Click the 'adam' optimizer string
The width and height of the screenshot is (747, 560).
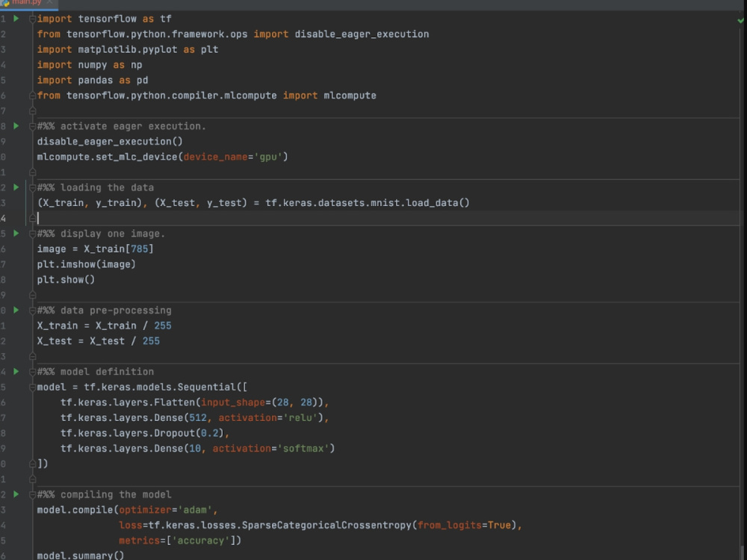click(x=195, y=510)
